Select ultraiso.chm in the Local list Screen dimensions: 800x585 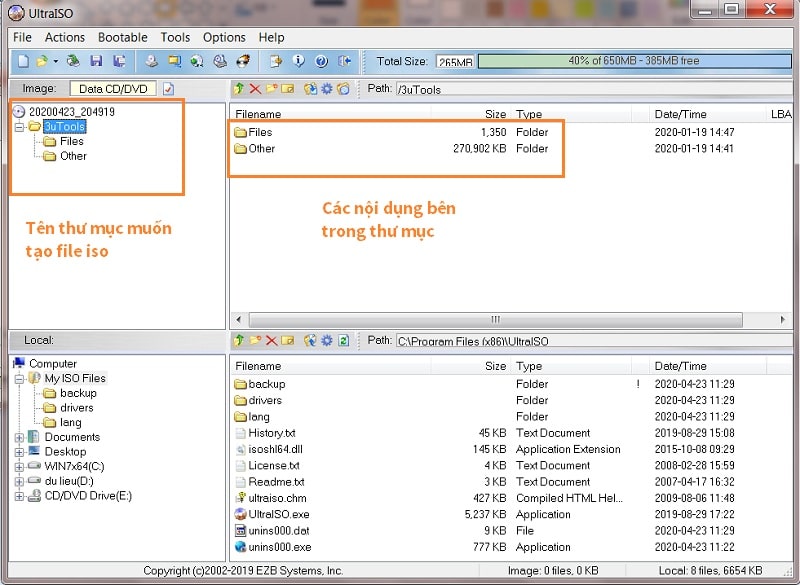277,498
